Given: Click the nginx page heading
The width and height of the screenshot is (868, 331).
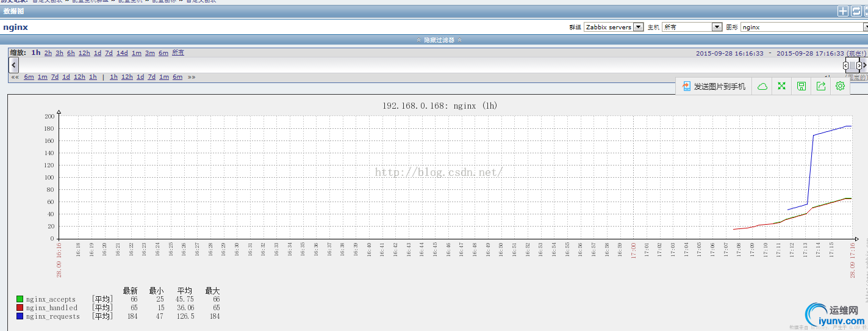Looking at the screenshot, I should [15, 27].
